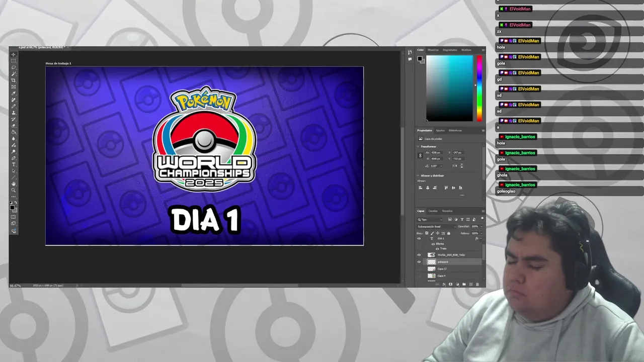Select the Eyedropper tool
This screenshot has width=644, height=362.
click(14, 93)
